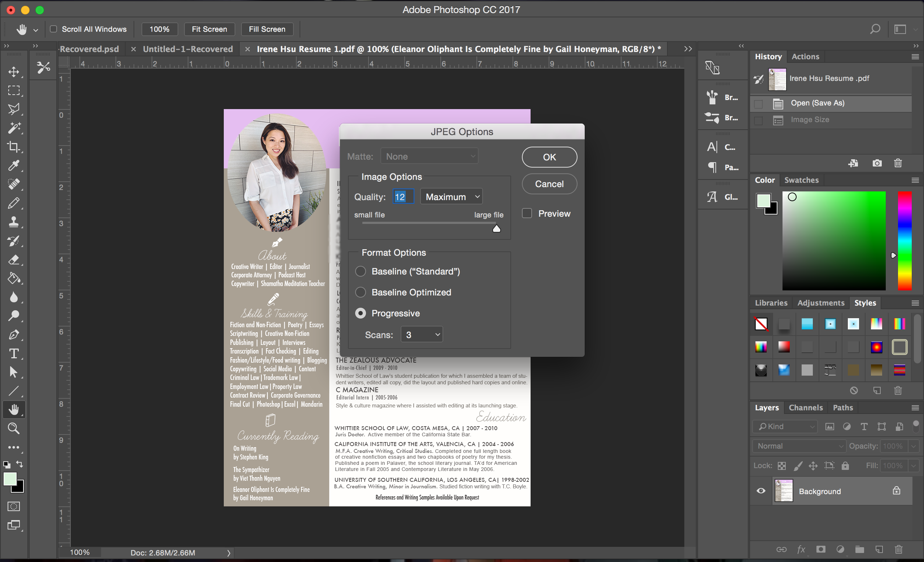Screen dimensions: 924x562
Task: Switch to the Actions tab
Action: [805, 57]
